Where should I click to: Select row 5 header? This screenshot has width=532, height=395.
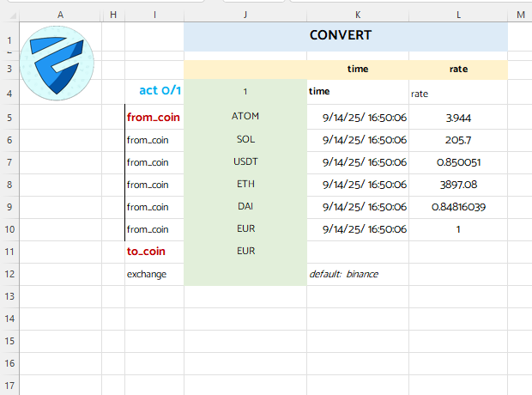pyautogui.click(x=9, y=117)
